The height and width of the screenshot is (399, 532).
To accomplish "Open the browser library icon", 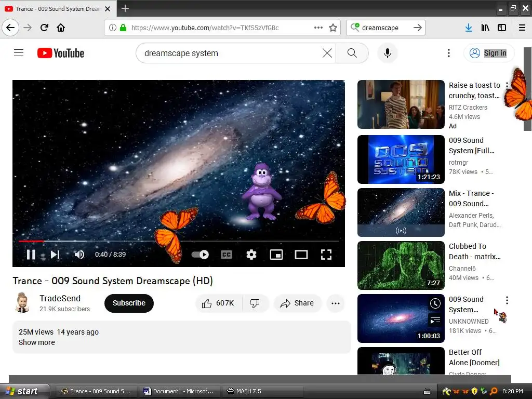I will point(485,28).
